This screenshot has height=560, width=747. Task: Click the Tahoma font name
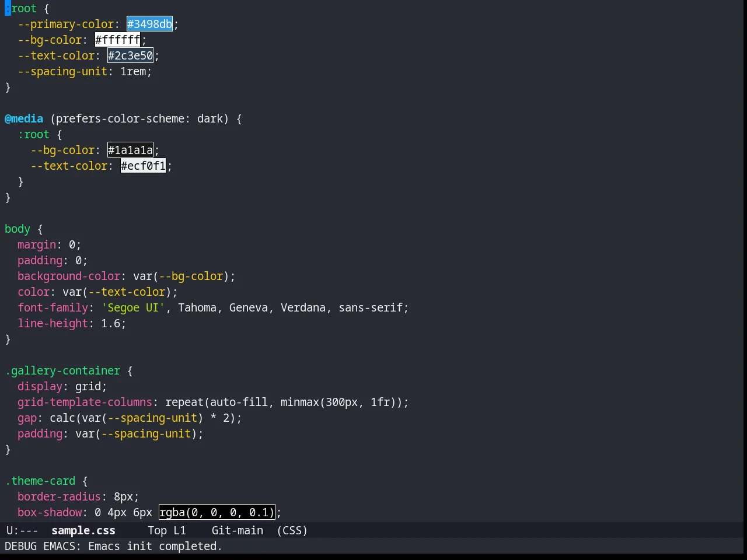click(197, 307)
